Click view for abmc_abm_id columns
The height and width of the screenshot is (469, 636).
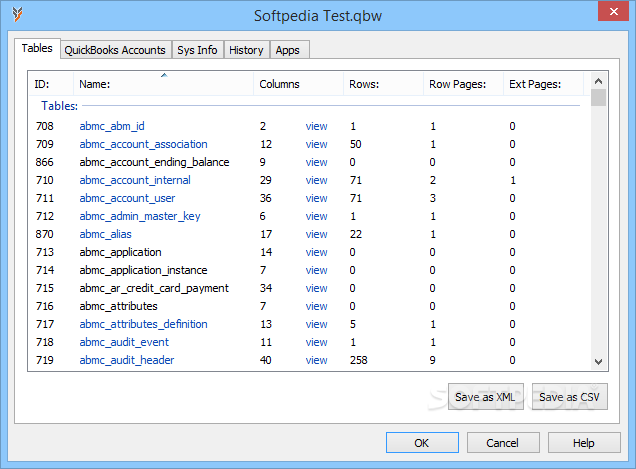pos(316,126)
